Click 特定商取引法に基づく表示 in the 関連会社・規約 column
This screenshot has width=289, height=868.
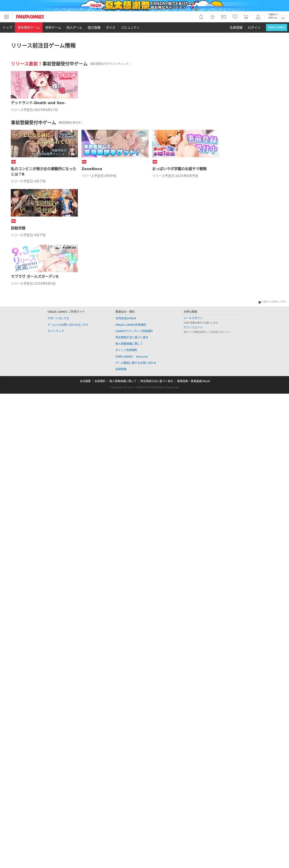point(132,338)
